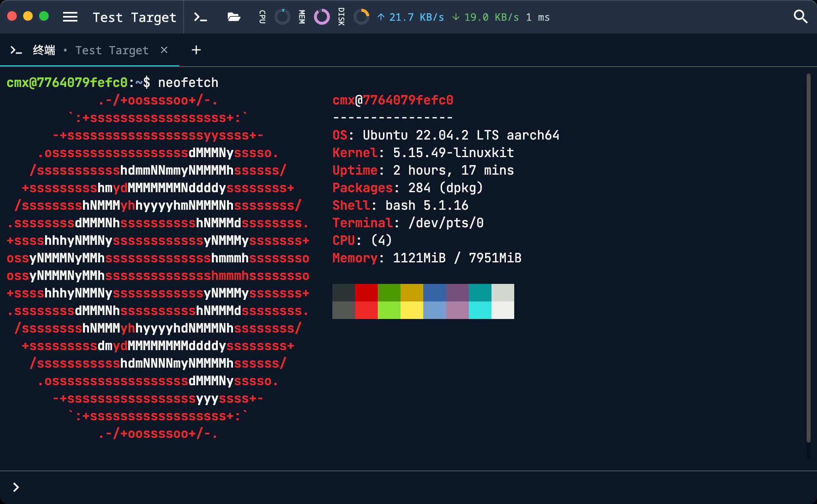Viewport: 817px width, 504px height.
Task: Click the download speed 19.0 KB/s indicator
Action: pos(485,17)
